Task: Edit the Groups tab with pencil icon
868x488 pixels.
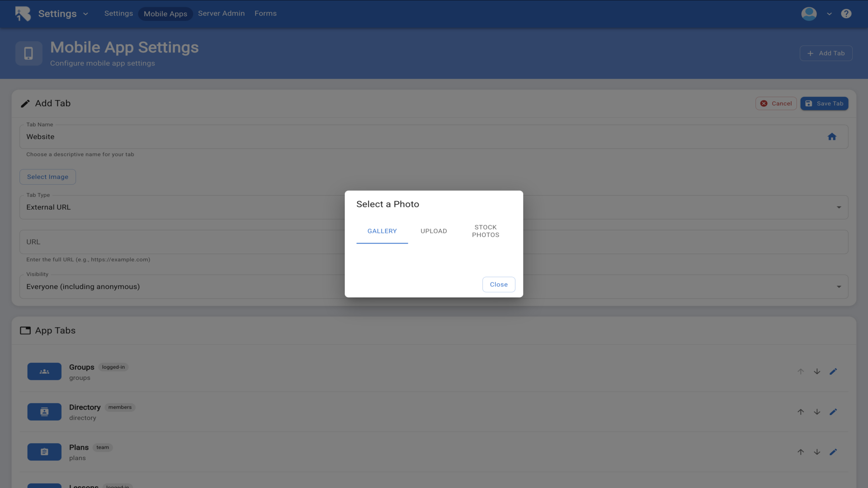Action: click(833, 371)
